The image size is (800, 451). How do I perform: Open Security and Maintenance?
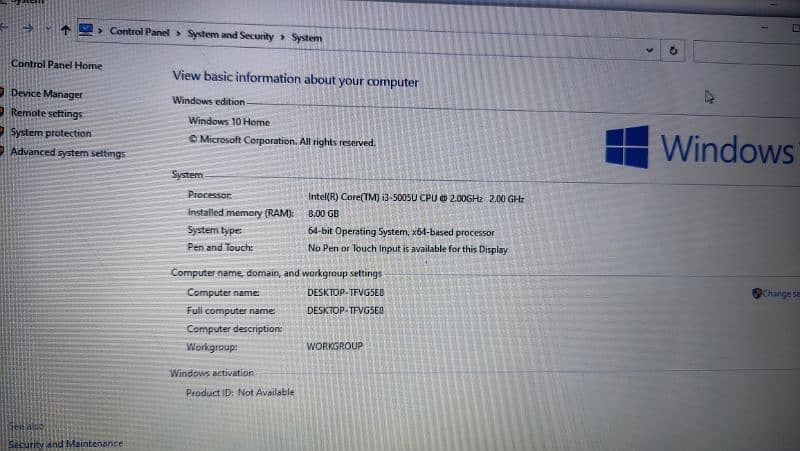coord(65,443)
